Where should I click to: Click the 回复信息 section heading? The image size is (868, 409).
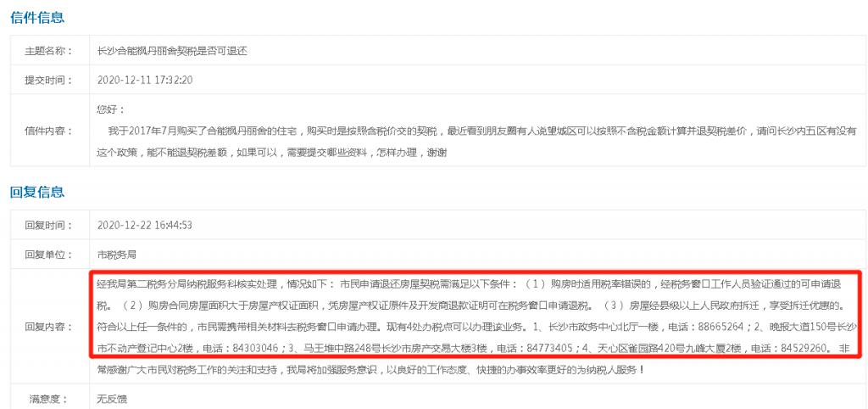[x=37, y=193]
